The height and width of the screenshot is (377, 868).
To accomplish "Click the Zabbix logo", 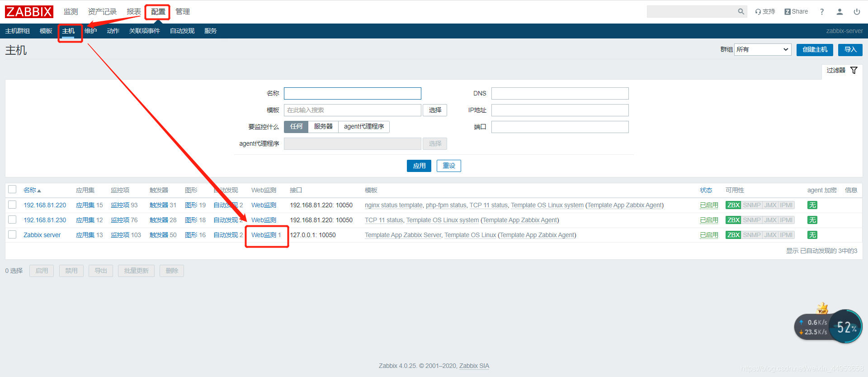I will point(29,12).
